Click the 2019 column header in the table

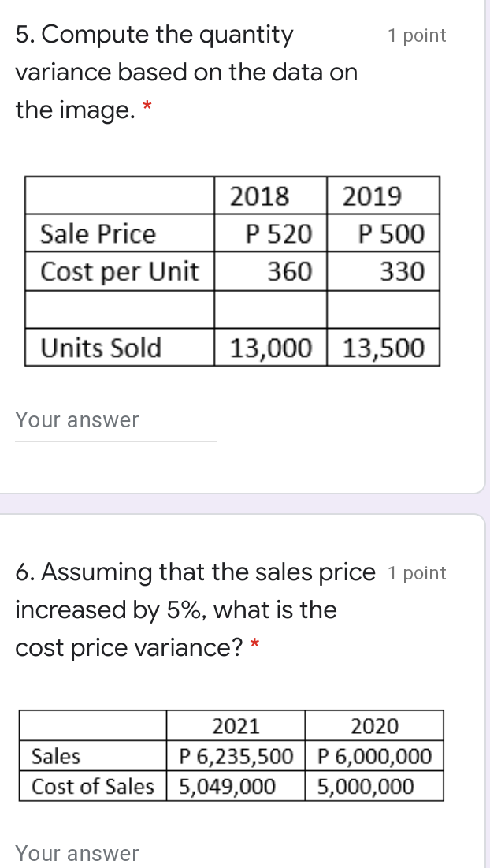pos(381,196)
